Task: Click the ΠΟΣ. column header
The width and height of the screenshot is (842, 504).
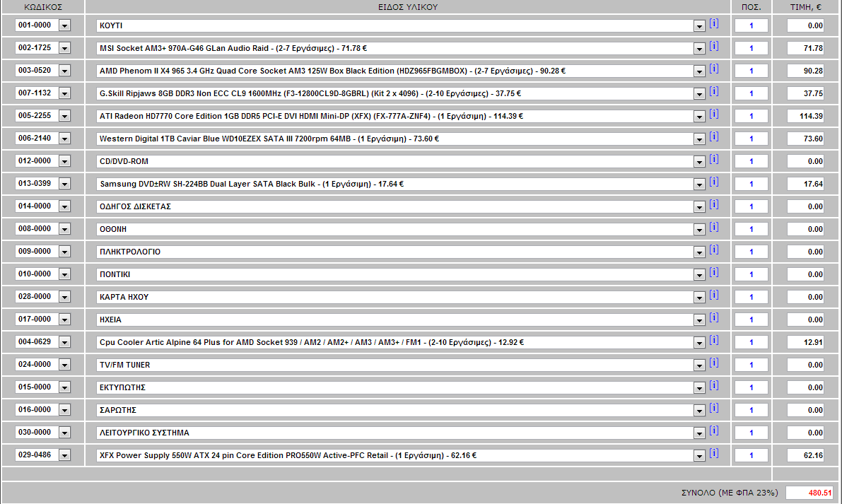Action: point(752,7)
